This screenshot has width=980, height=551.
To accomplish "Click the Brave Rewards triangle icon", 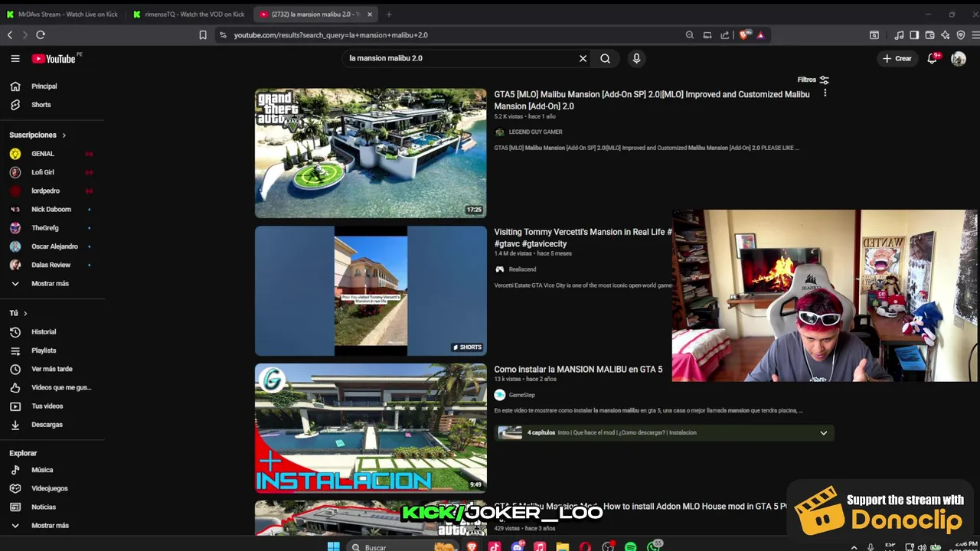I will 760,34.
